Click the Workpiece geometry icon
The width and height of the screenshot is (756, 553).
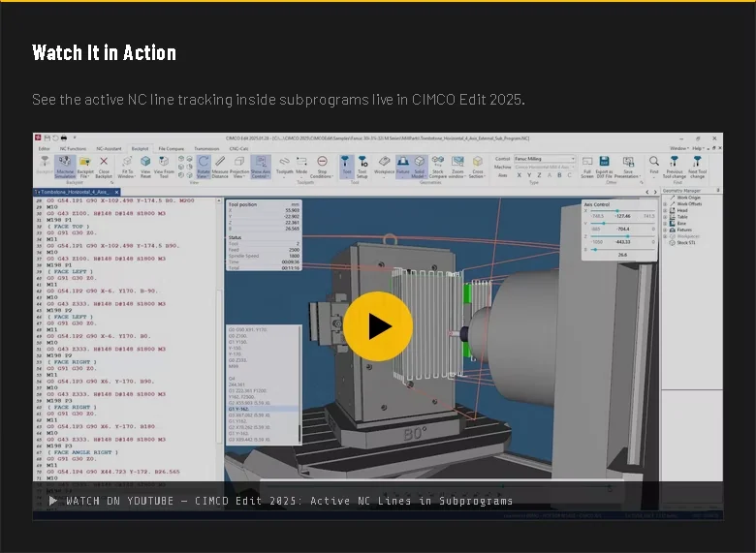pyautogui.click(x=384, y=166)
